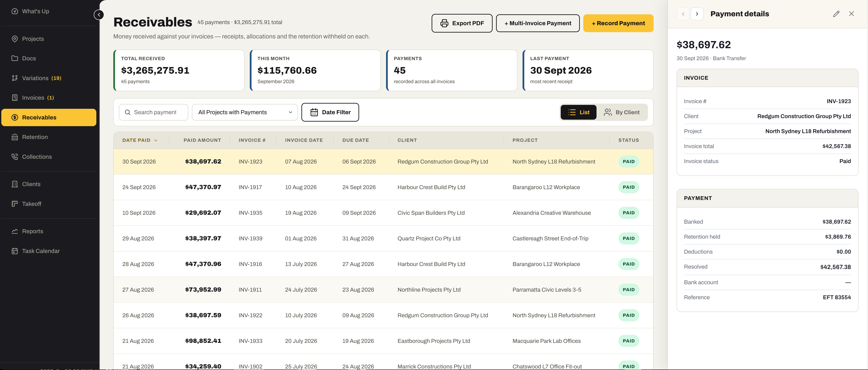The height and width of the screenshot is (370, 868).
Task: Click the Variations branch icon
Action: click(x=15, y=78)
